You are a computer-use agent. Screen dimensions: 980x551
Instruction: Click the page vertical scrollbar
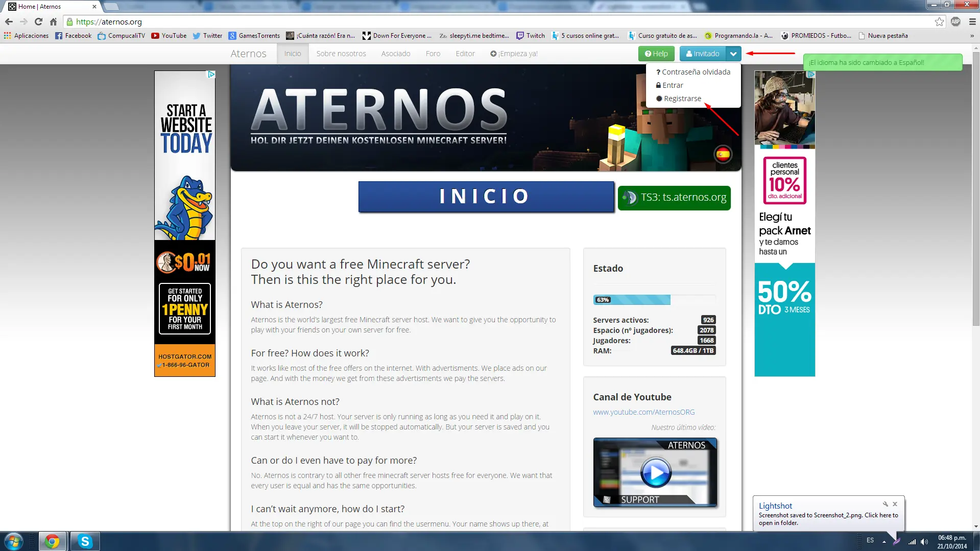click(976, 189)
